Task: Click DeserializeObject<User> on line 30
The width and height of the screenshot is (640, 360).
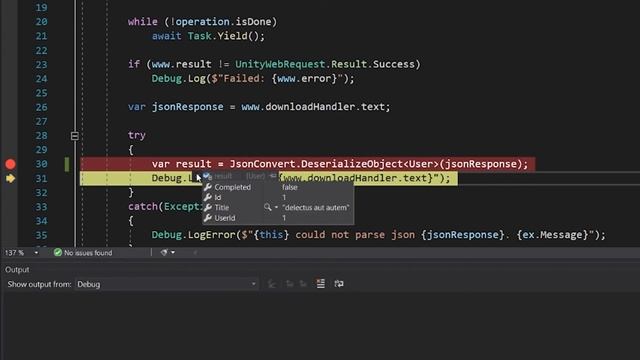Action: pos(369,164)
